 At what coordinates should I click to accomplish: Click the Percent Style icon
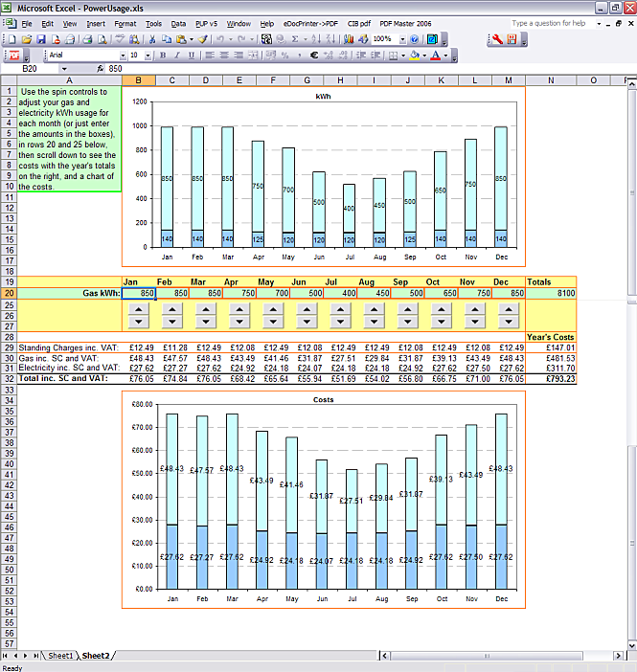[x=284, y=56]
